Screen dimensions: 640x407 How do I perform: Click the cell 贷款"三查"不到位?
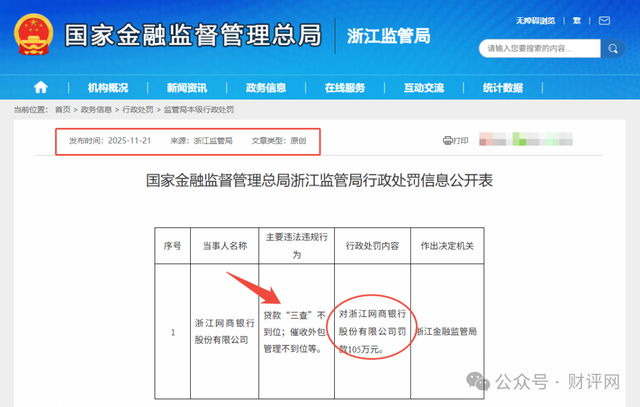297,331
